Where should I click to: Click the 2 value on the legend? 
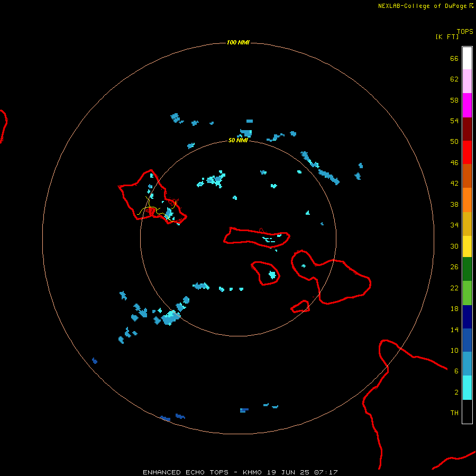click(x=456, y=392)
